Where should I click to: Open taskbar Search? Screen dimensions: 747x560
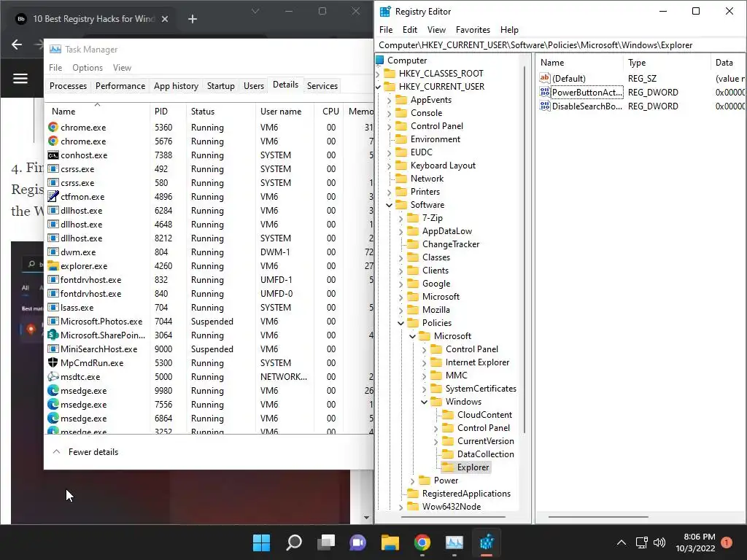click(294, 542)
